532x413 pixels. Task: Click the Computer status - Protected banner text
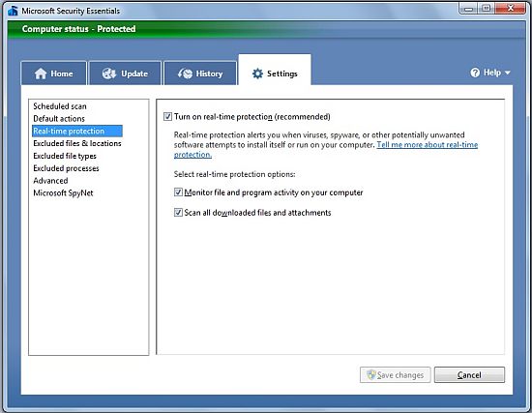point(78,29)
